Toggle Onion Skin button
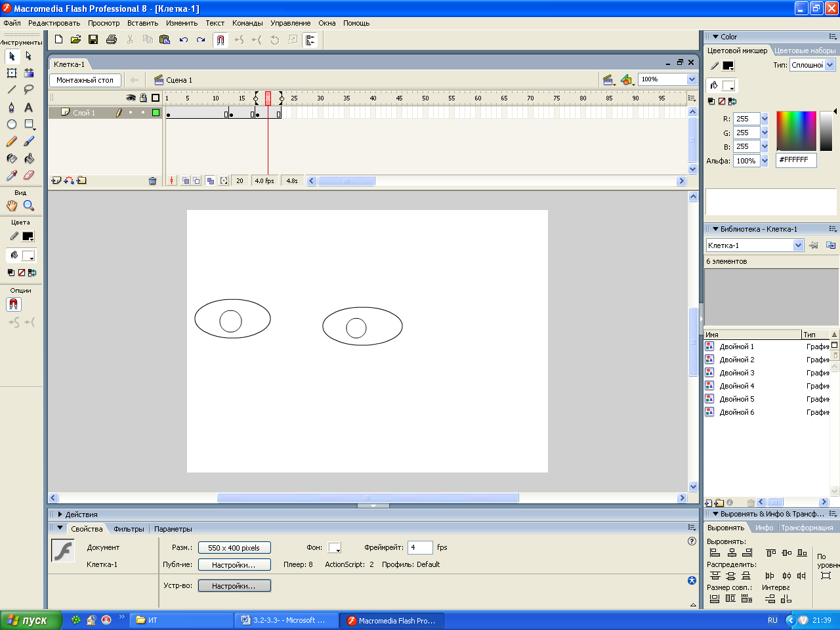The width and height of the screenshot is (840, 630). click(186, 180)
